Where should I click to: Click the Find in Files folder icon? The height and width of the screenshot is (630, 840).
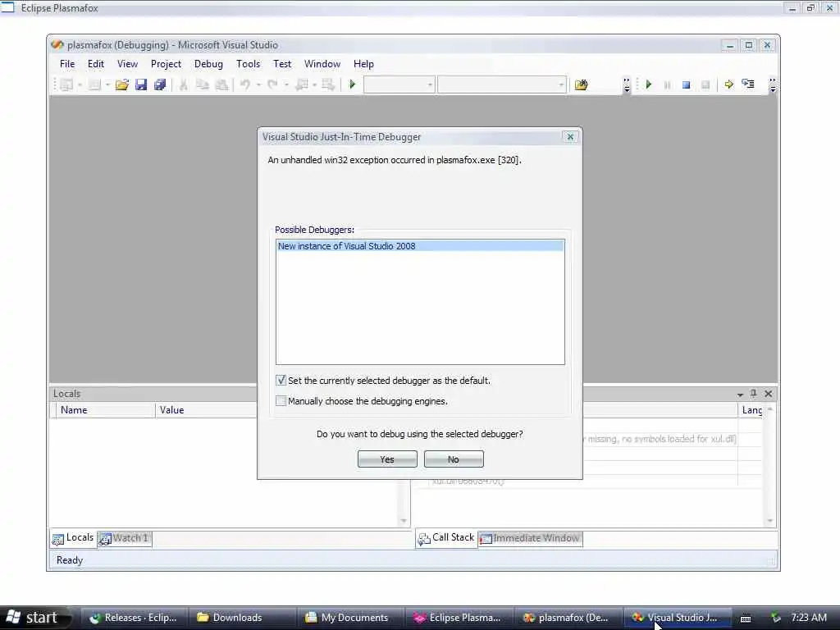pos(582,84)
